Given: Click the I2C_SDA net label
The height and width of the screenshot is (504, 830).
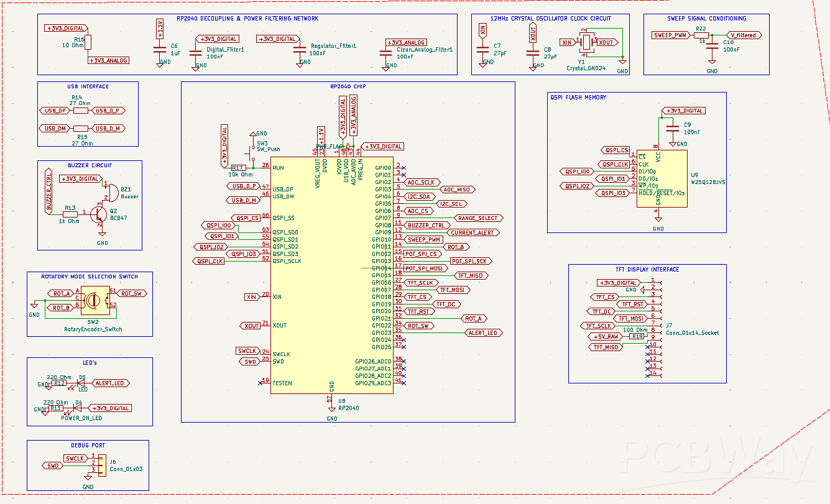Looking at the screenshot, I should click(x=419, y=196).
